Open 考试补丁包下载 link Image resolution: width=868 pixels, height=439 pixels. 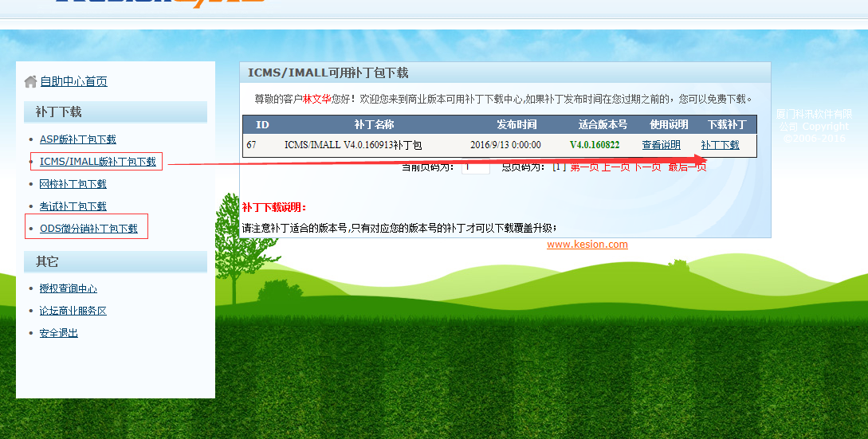pos(73,206)
